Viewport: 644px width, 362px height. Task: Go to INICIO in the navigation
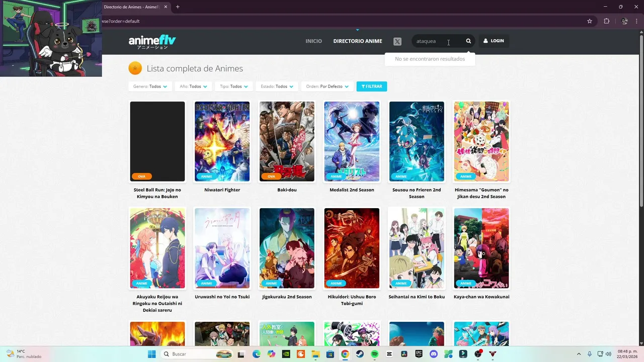click(x=313, y=41)
